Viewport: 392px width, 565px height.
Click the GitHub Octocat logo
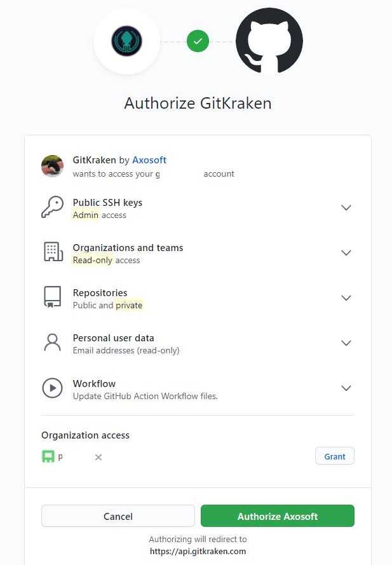(269, 41)
